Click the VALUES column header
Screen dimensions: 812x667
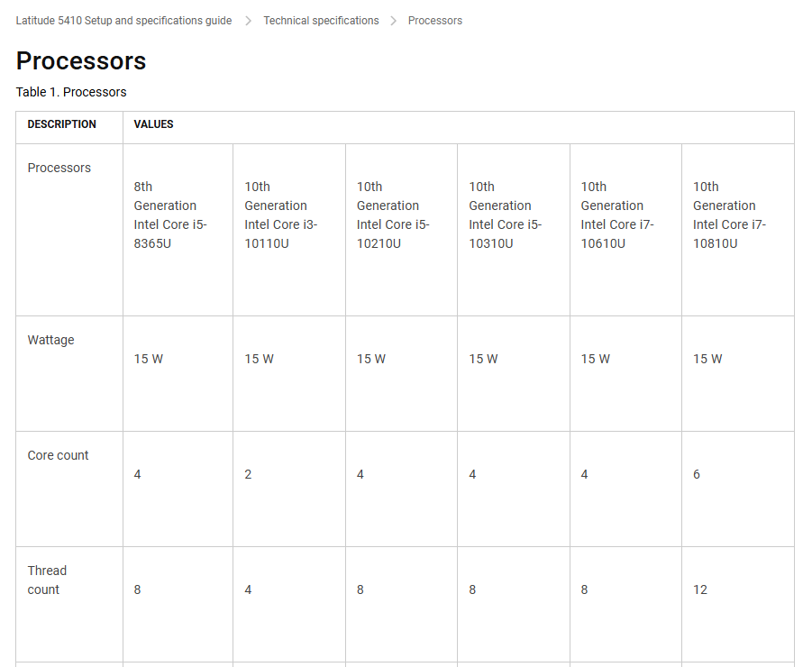tap(154, 124)
